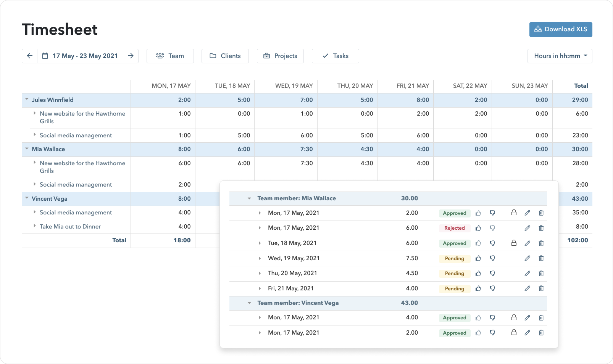
Task: Collapse the Jules Winnfield row
Action: 26,99
